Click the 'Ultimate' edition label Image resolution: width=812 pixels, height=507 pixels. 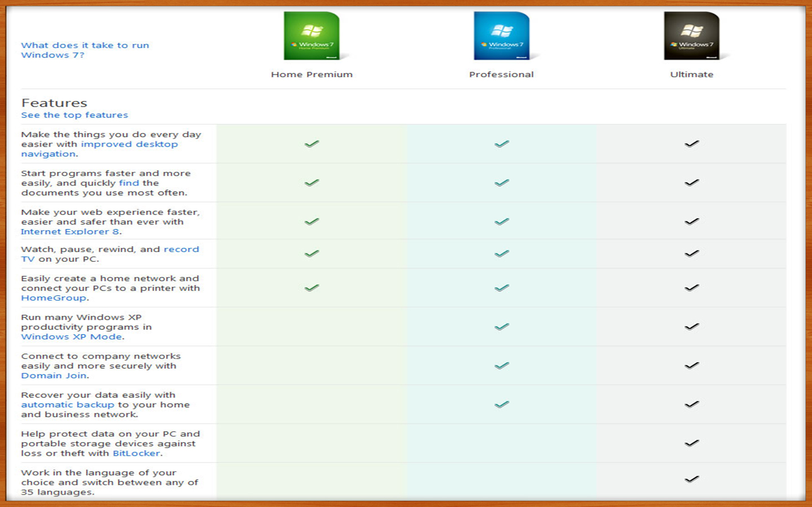click(x=692, y=74)
